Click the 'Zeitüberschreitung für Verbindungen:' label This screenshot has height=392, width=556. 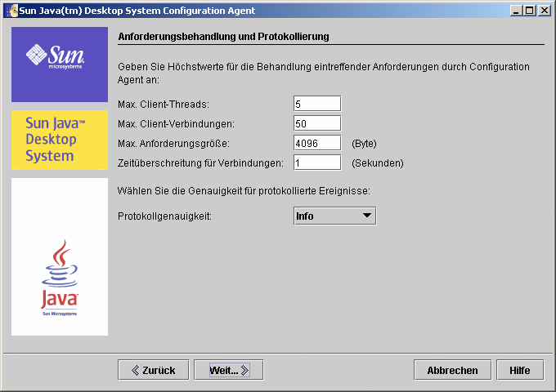coord(200,163)
